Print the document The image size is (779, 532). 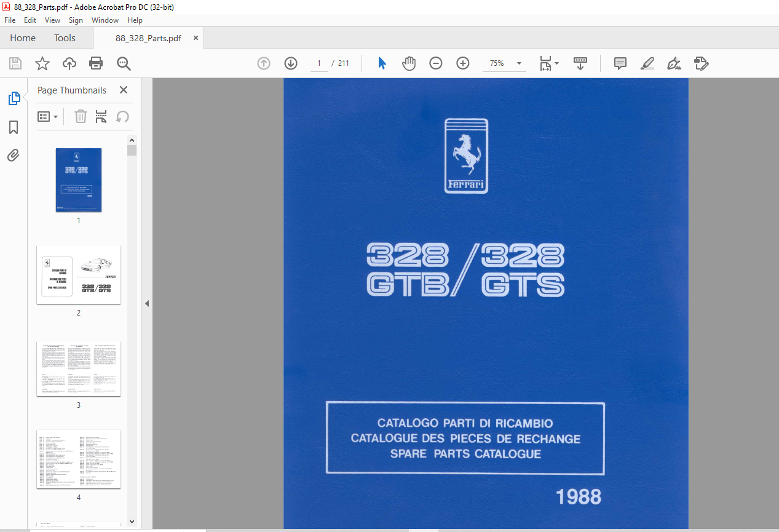(x=96, y=63)
